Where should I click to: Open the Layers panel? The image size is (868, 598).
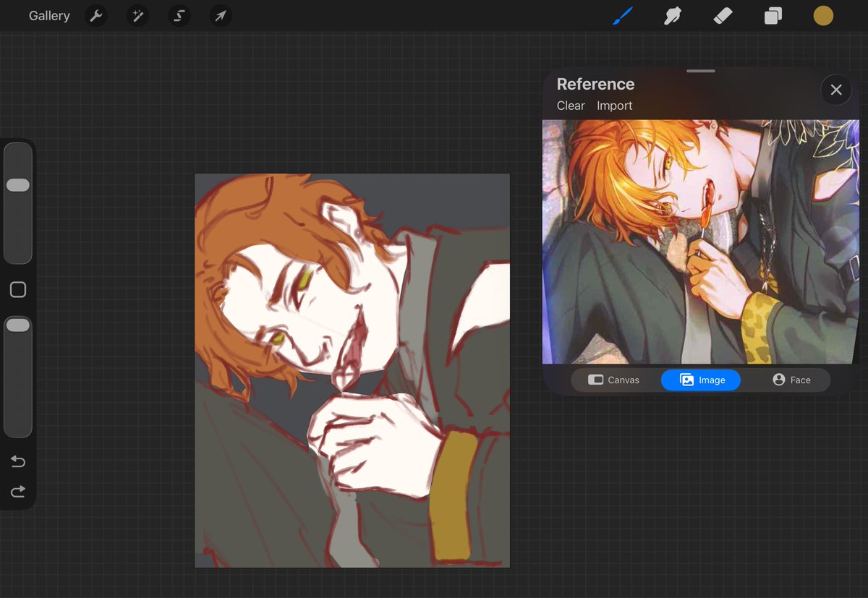coord(773,15)
